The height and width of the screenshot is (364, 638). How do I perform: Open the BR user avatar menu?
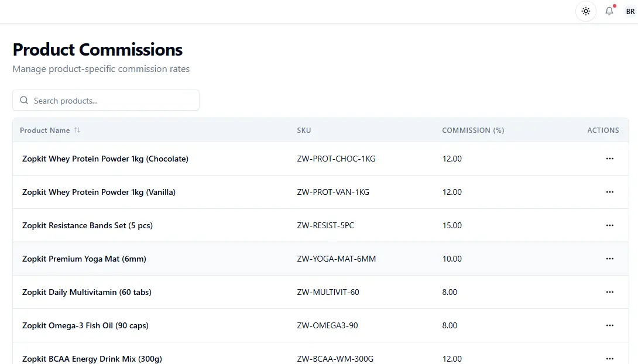coord(630,11)
